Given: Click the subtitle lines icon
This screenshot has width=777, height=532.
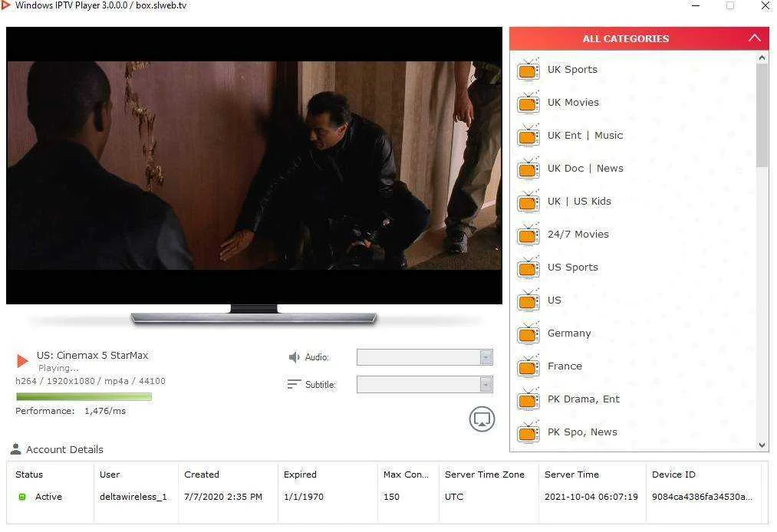Looking at the screenshot, I should pos(294,384).
